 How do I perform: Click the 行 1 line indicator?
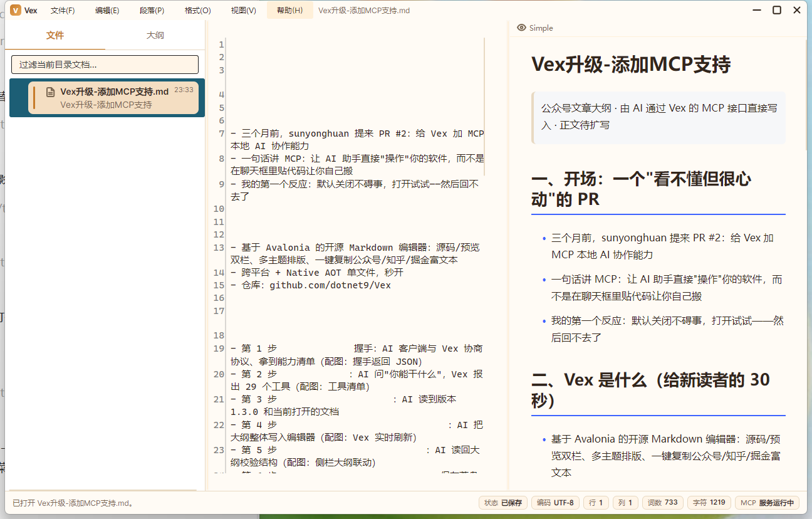(x=595, y=503)
